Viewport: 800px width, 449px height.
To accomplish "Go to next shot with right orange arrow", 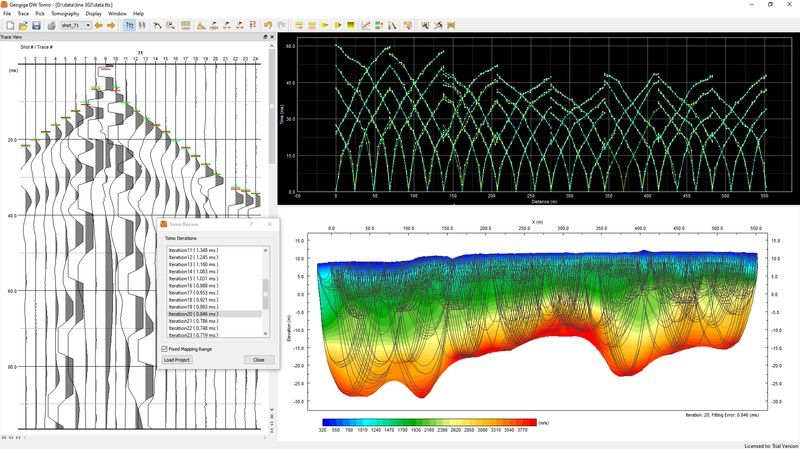I will coord(111,25).
